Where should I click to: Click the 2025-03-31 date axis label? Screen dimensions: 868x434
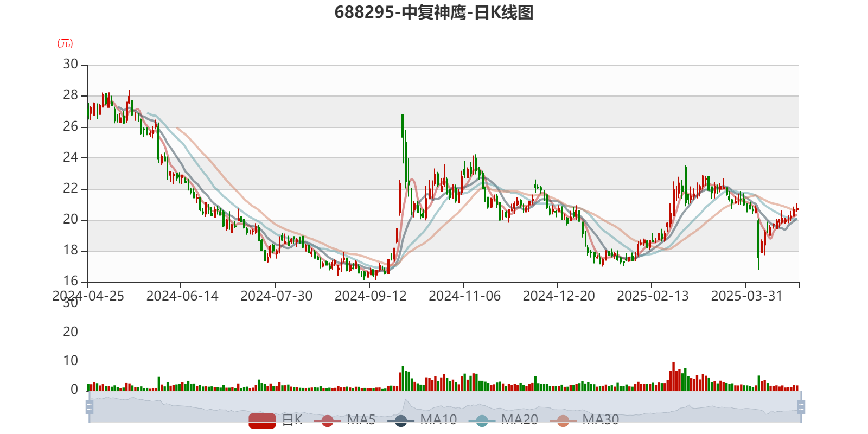[x=747, y=296]
